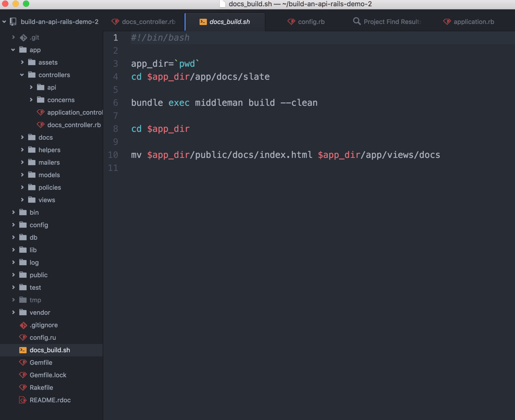The image size is (515, 420).
Task: Click the file icon in window title
Action: coord(222,4)
